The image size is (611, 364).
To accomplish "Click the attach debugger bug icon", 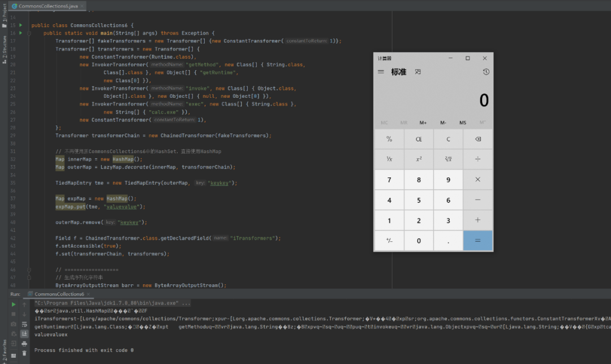I will (13, 333).
